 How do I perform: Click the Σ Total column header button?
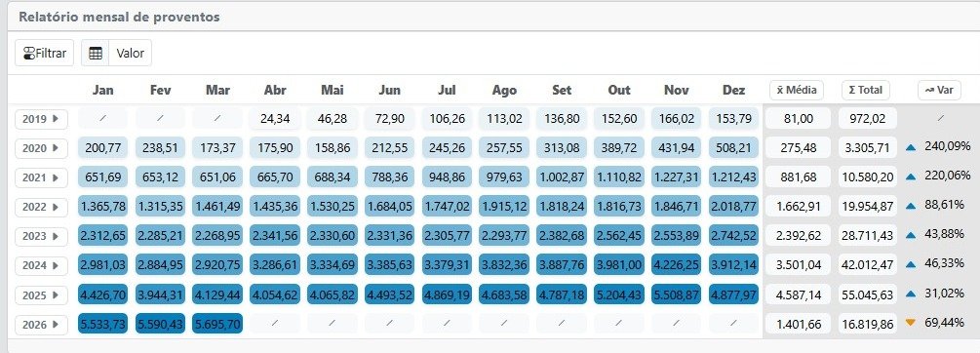coord(866,90)
